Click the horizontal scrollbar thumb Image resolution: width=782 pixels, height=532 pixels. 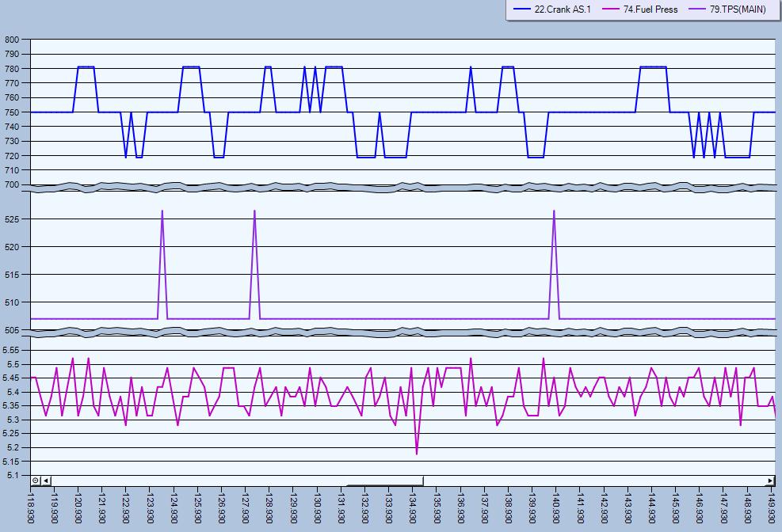385,481
